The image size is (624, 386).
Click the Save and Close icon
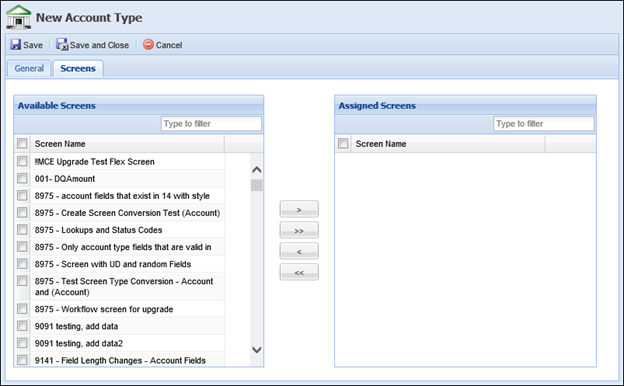click(x=62, y=45)
